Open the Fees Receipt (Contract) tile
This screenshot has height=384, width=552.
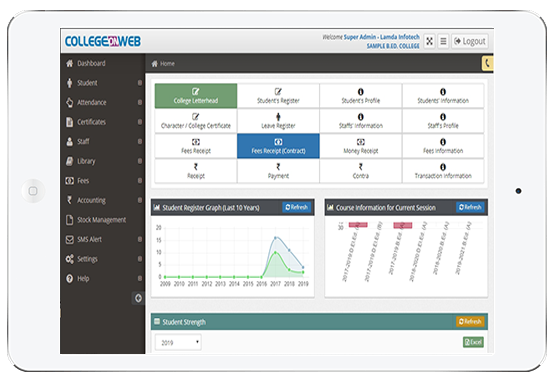coord(278,146)
